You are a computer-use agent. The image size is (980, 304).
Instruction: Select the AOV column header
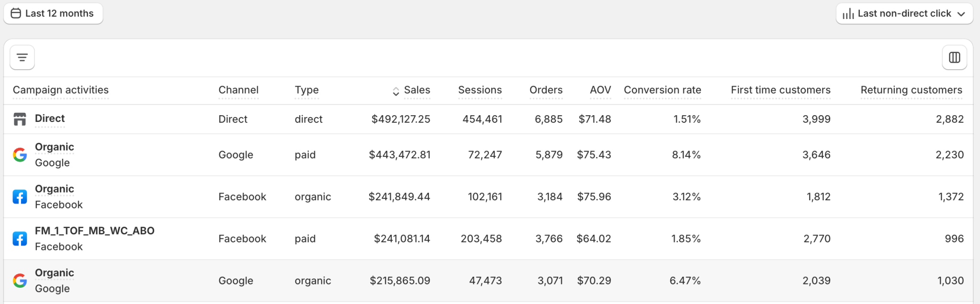pyautogui.click(x=600, y=90)
